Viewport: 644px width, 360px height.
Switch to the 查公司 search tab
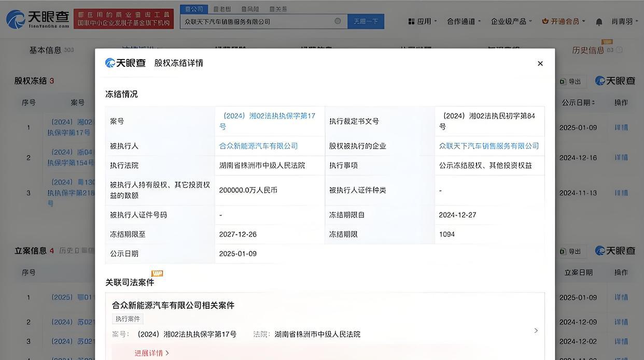pos(194,9)
